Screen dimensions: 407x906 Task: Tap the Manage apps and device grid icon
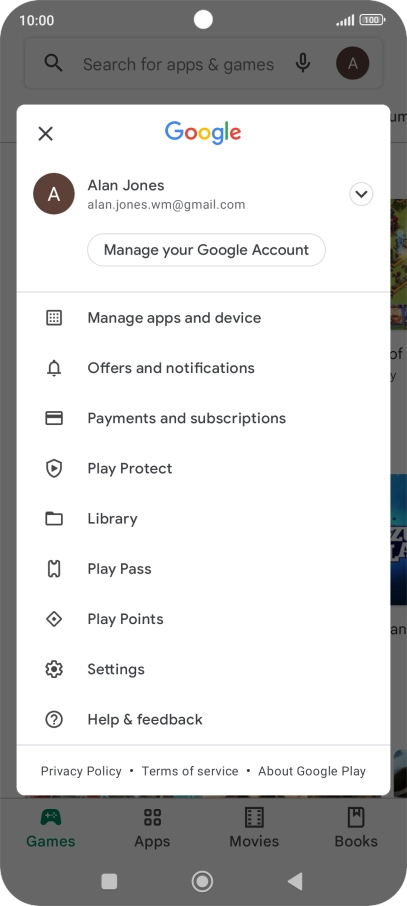(x=54, y=317)
